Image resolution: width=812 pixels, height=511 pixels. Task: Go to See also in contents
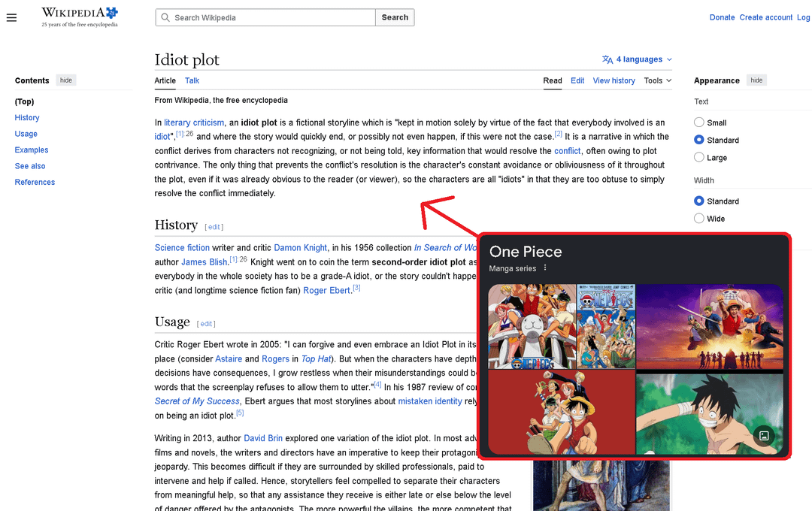coord(30,165)
